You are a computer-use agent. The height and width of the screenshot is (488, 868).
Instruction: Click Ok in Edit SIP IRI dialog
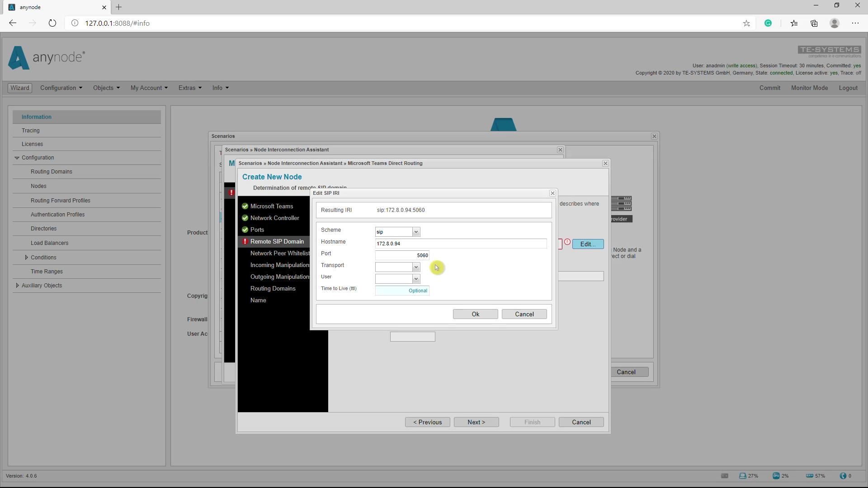[x=476, y=314]
